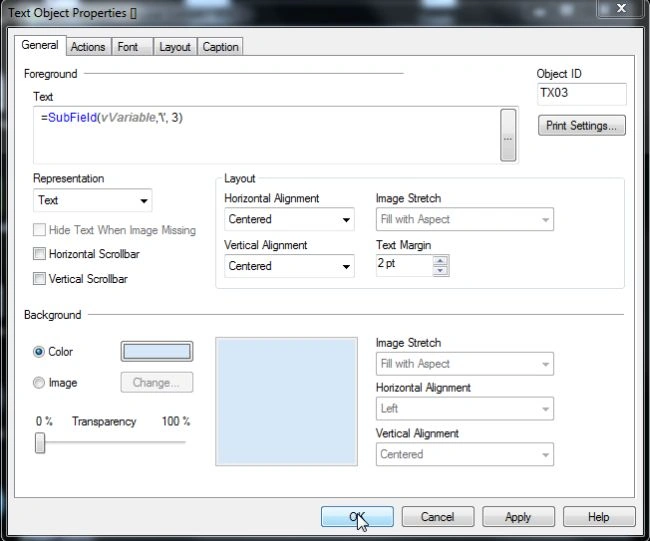Switch to the General tab
Image resolution: width=650 pixels, height=541 pixels.
point(40,45)
